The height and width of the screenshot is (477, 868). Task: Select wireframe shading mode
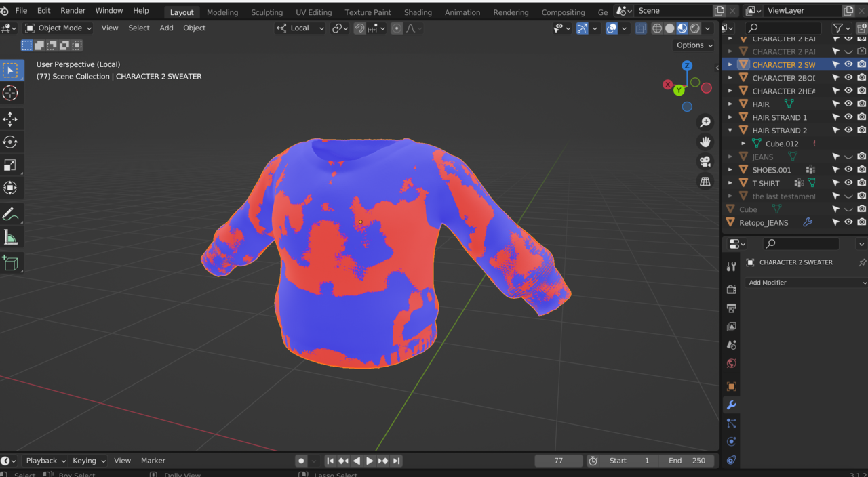coord(657,28)
